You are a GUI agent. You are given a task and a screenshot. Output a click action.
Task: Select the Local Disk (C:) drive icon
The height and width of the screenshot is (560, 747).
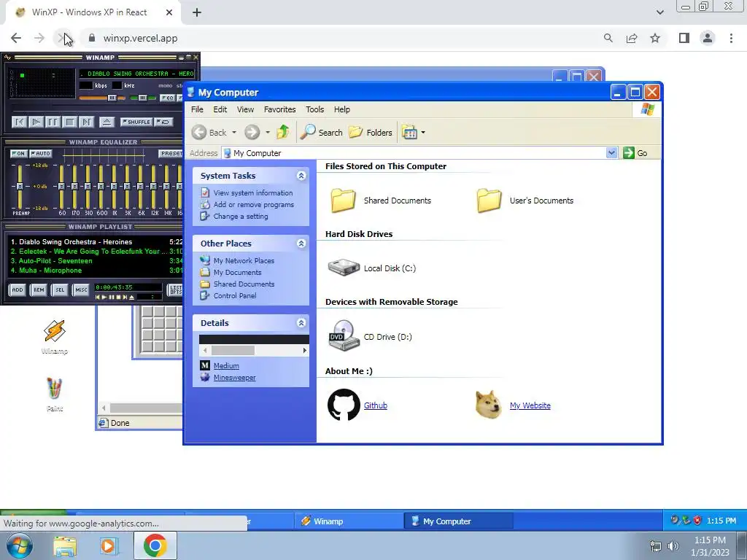pyautogui.click(x=344, y=268)
